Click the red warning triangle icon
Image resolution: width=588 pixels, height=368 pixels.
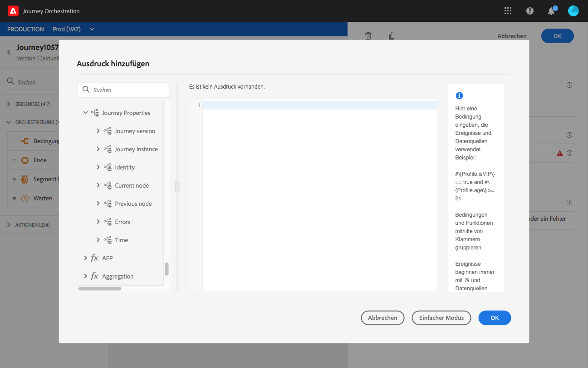(560, 153)
